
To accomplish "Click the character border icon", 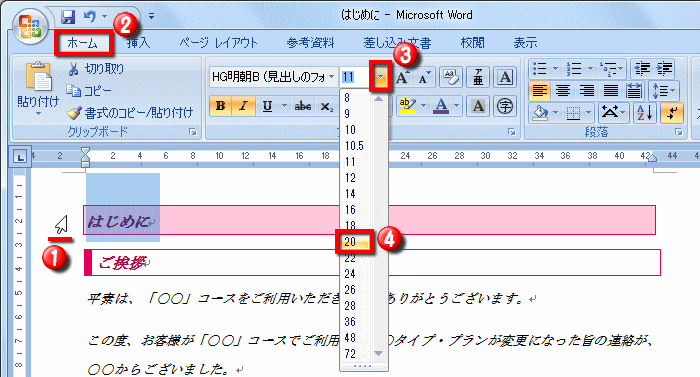I will point(505,77).
